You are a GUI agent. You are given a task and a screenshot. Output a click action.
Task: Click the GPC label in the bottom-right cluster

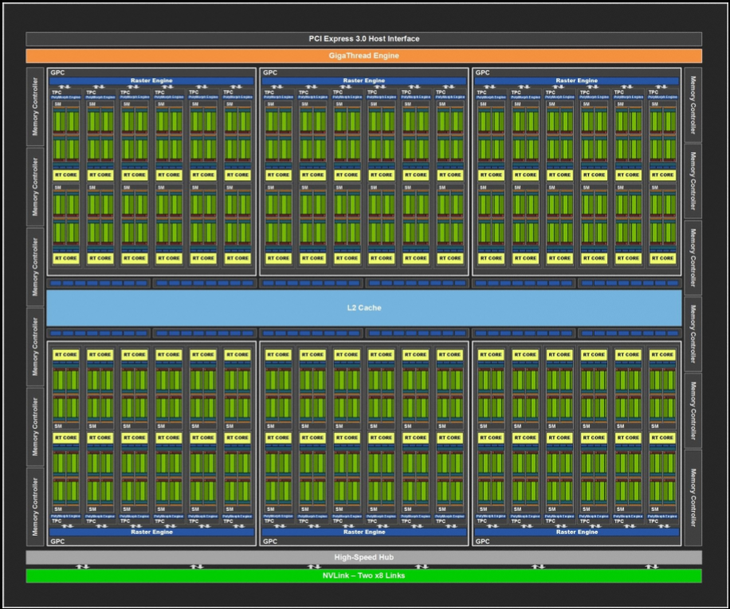pyautogui.click(x=483, y=541)
